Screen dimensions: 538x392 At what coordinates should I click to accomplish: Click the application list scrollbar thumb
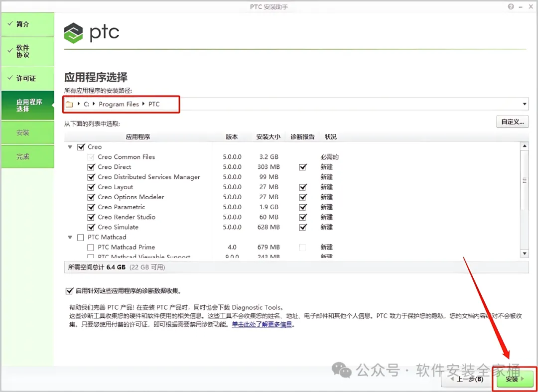click(524, 180)
